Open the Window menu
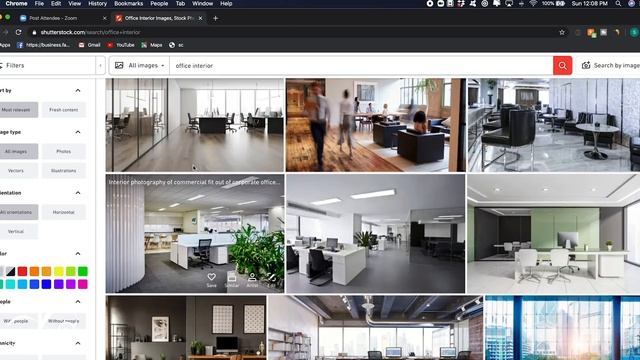This screenshot has width=640, height=360. coord(202,4)
